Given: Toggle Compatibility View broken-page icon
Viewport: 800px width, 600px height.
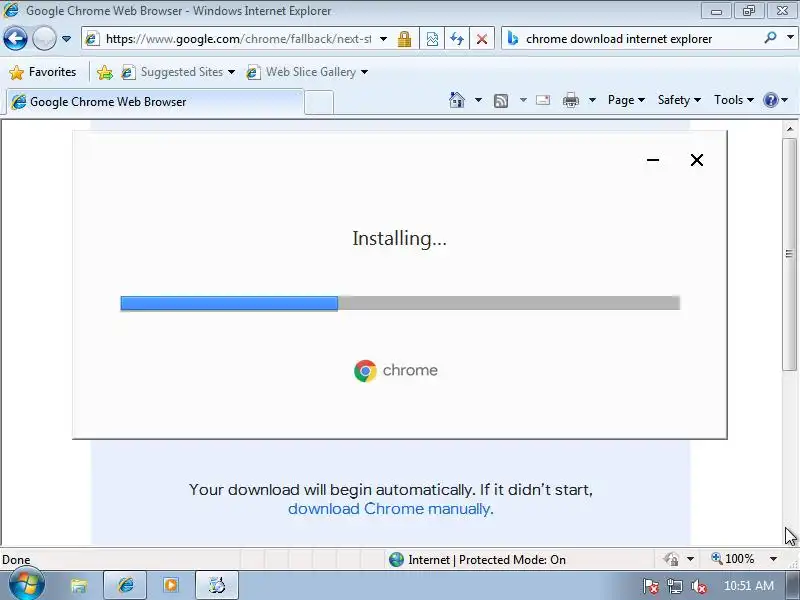Looking at the screenshot, I should coord(432,39).
